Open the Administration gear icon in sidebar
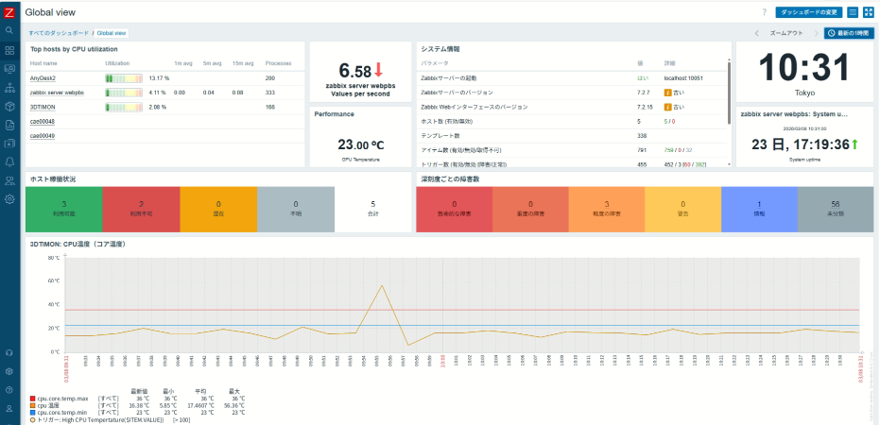 [x=9, y=199]
